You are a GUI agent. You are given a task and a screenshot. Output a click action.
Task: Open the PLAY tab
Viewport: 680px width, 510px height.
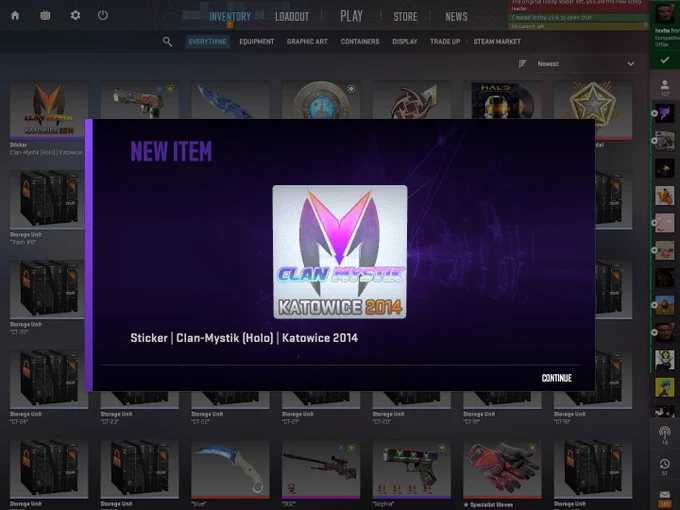tap(351, 16)
